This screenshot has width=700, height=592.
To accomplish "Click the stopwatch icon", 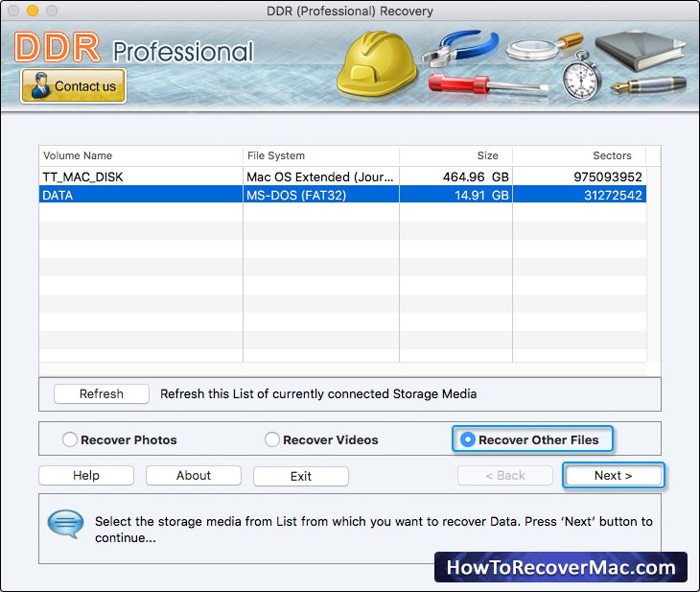I will coord(580,77).
